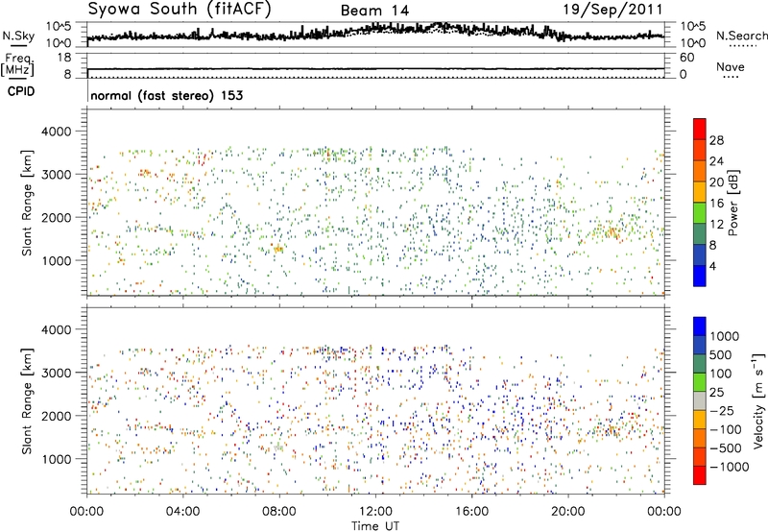Click the 'Nave' legend label

click(731, 66)
